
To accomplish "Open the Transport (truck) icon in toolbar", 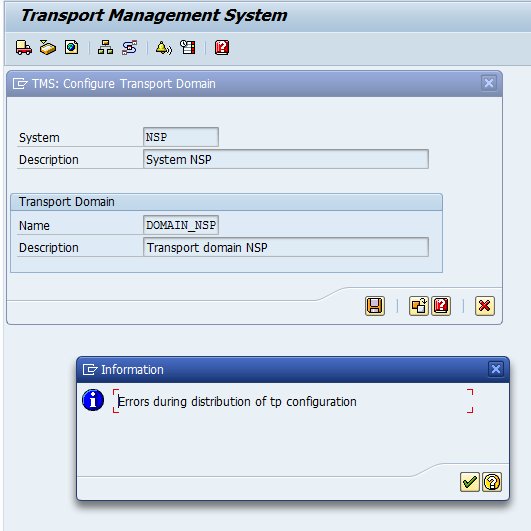I will (24, 47).
